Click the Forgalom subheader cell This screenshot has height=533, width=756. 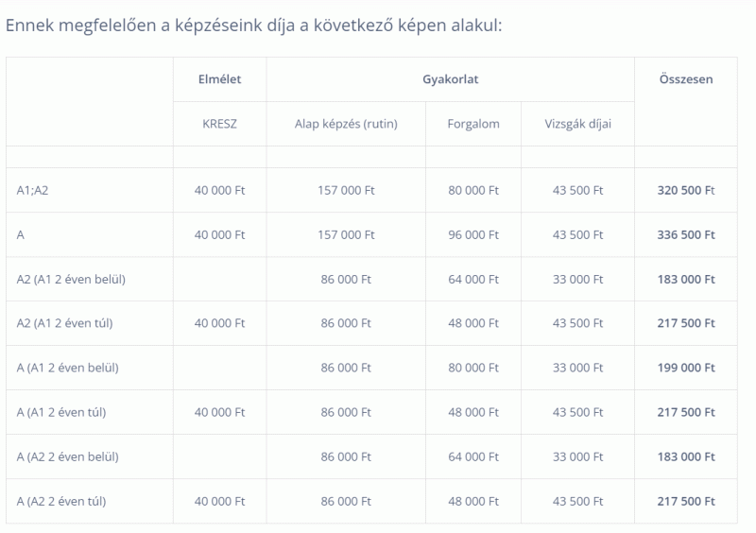tap(473, 124)
